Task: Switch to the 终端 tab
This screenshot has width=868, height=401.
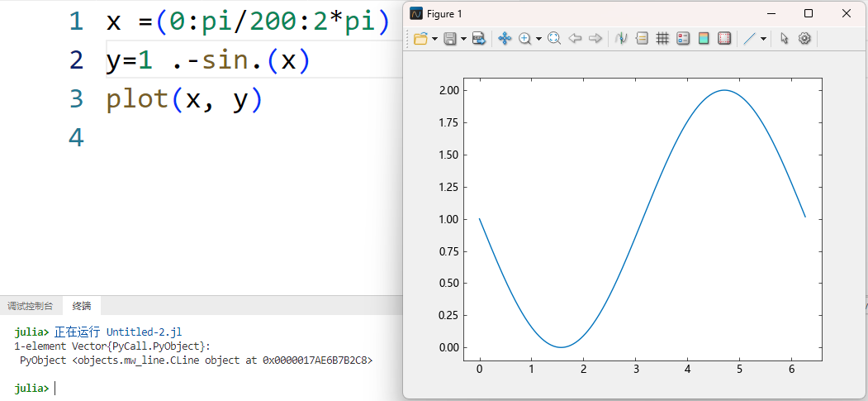Action: tap(82, 306)
